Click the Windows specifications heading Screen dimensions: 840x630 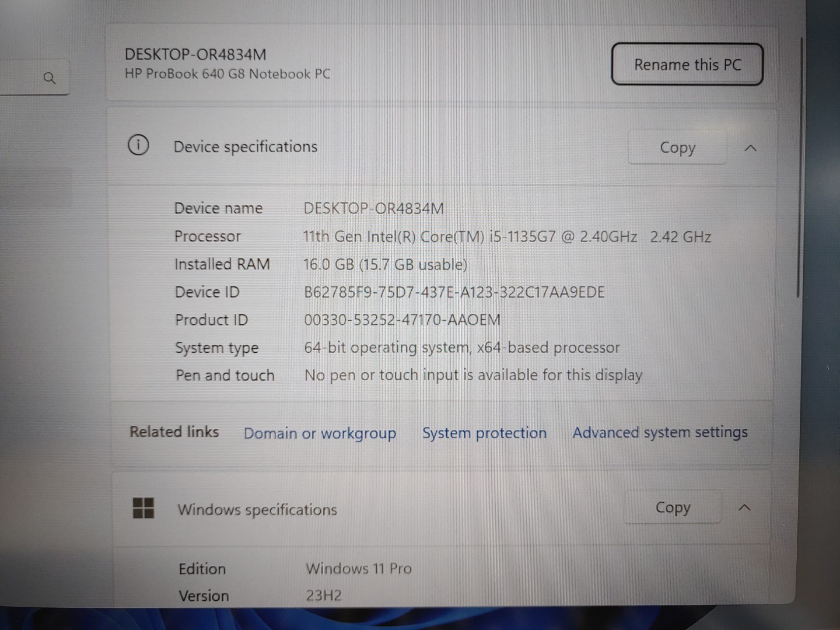pos(257,509)
